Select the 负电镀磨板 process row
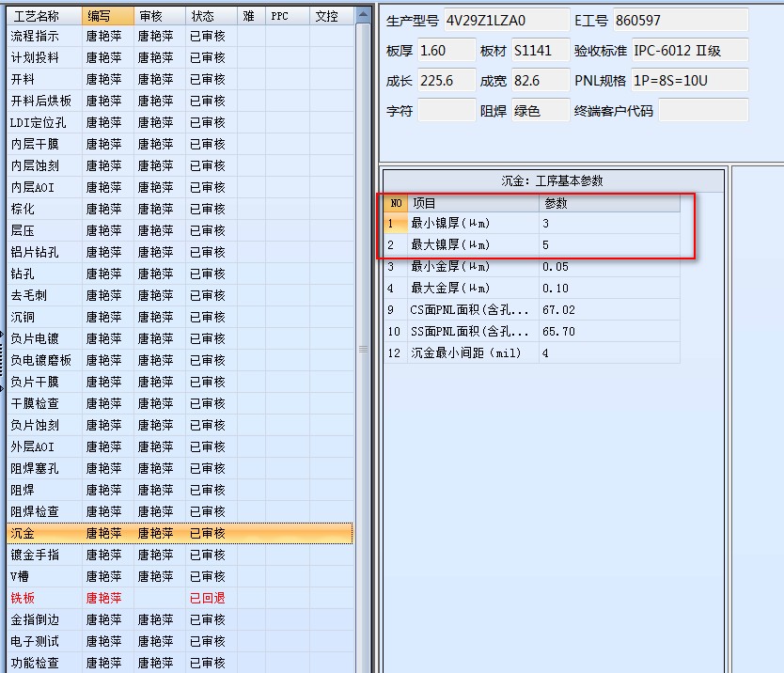The image size is (784, 673). (180, 360)
